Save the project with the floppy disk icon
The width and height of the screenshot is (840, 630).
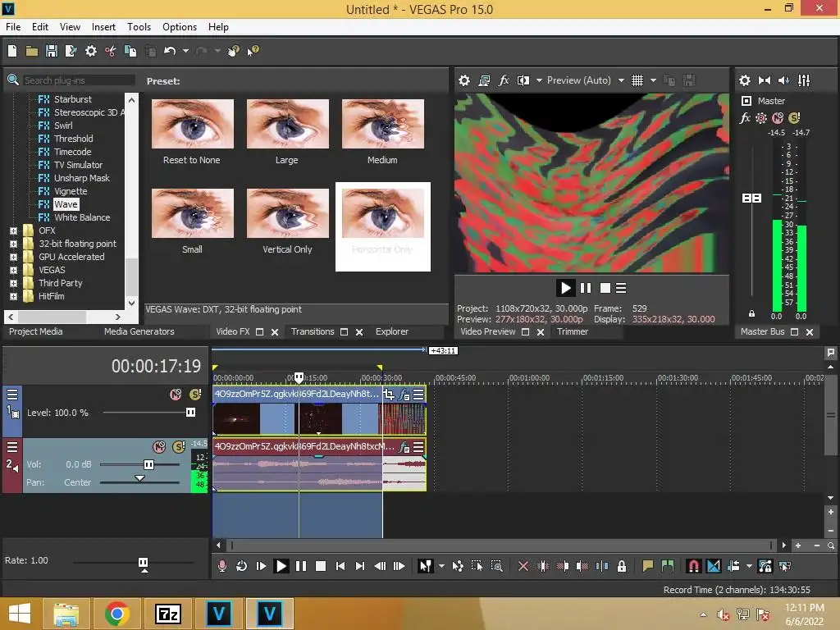pyautogui.click(x=52, y=51)
